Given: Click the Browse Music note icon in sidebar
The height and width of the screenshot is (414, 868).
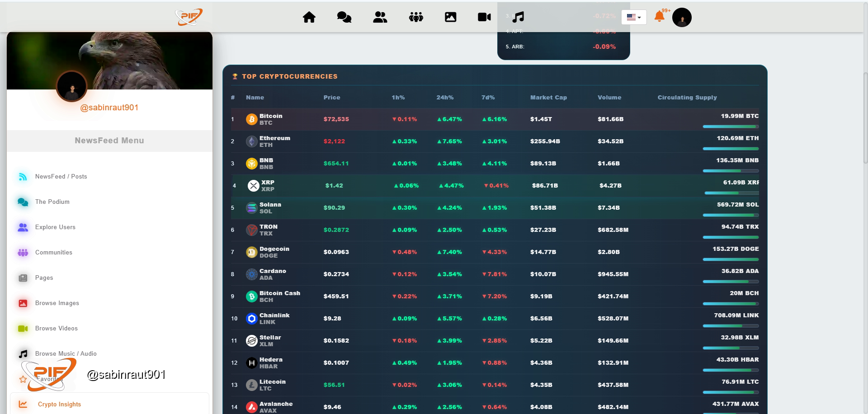Looking at the screenshot, I should (23, 354).
